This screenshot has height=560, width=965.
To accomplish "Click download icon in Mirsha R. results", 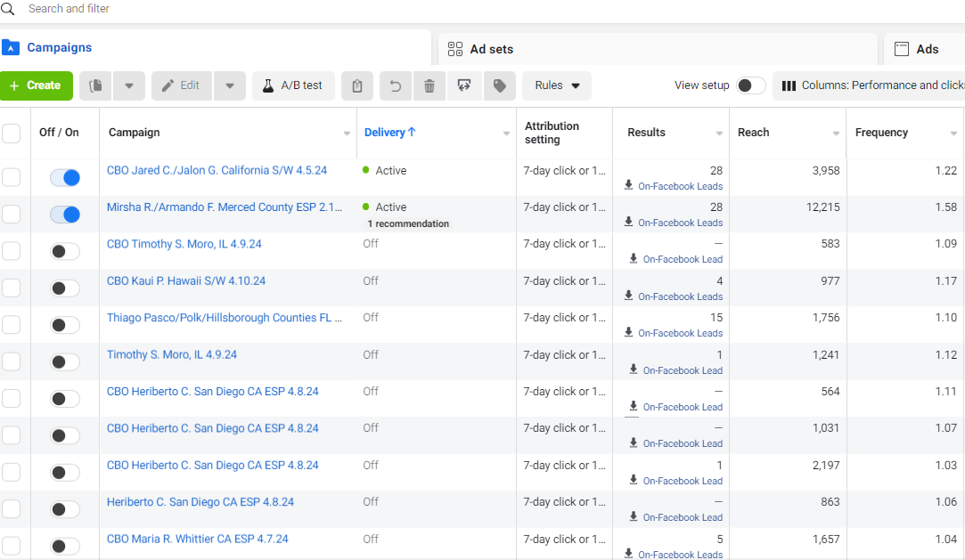I will 628,222.
